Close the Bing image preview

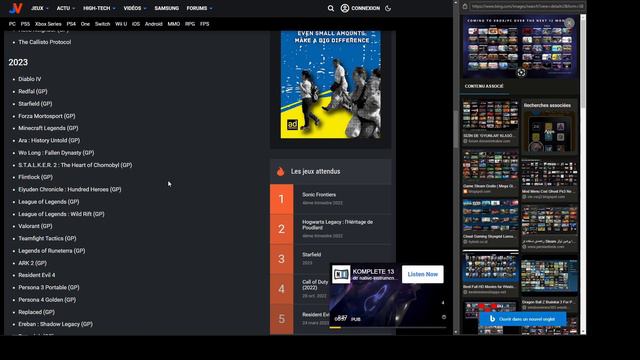(x=569, y=23)
